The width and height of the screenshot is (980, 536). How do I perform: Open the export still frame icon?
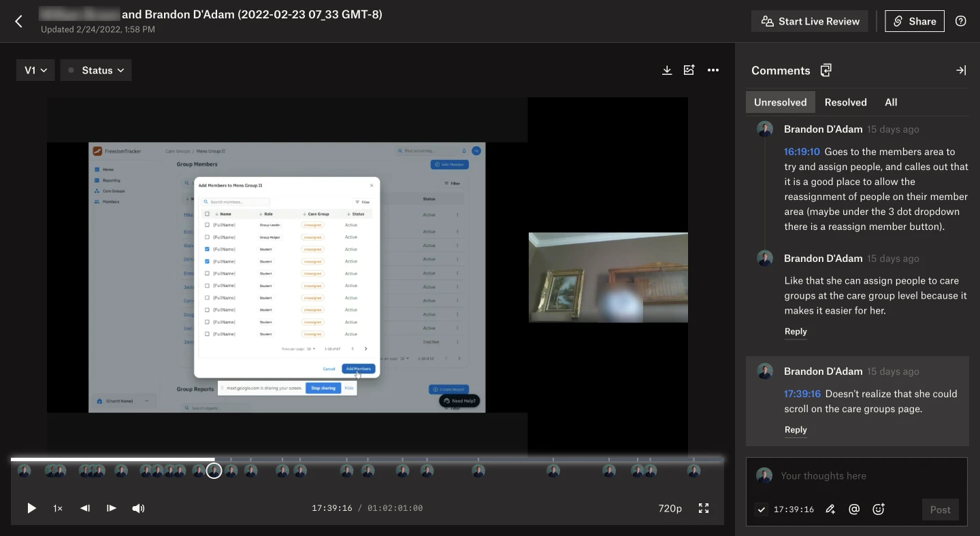[689, 70]
